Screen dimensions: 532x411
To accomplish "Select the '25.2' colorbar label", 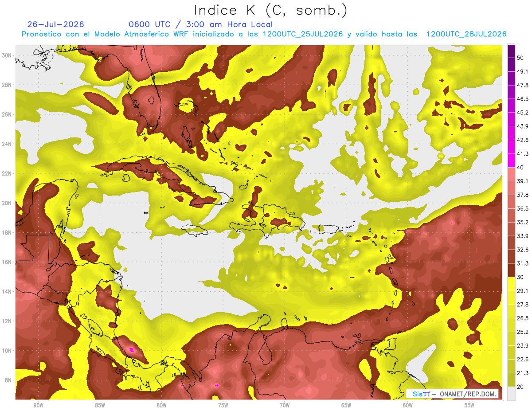I will pos(523,332).
